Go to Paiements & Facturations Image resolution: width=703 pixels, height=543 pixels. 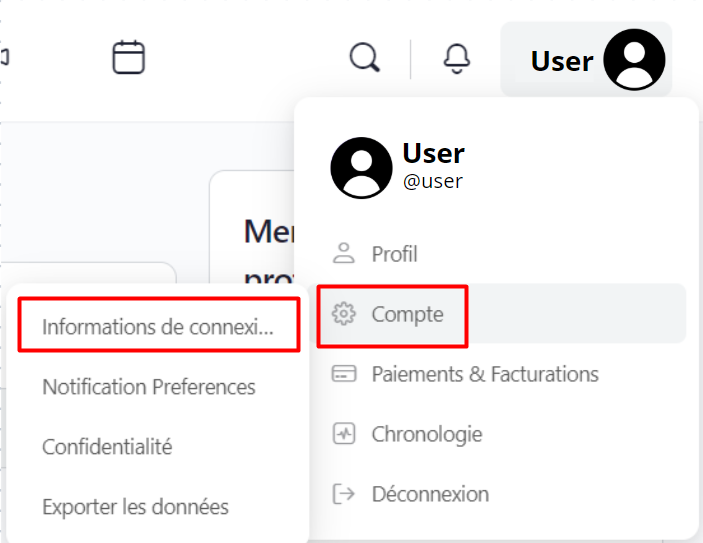point(485,374)
